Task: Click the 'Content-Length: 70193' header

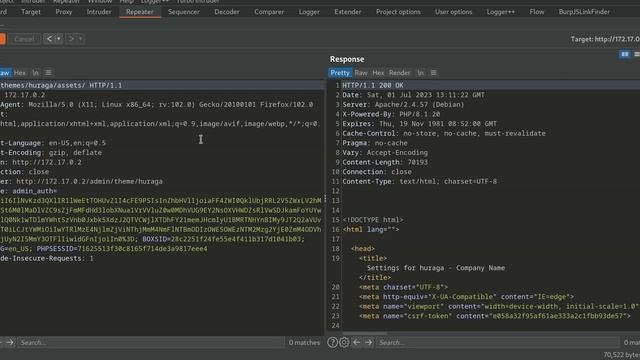Action: pos(385,162)
